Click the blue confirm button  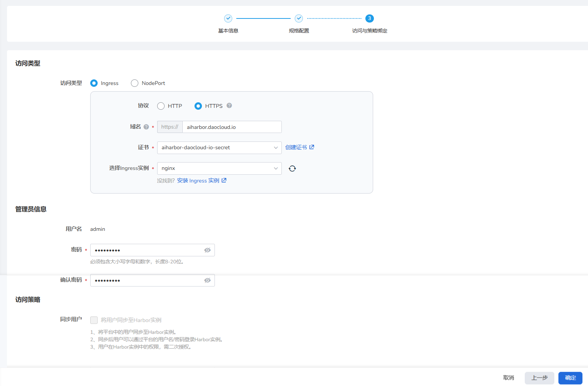click(570, 378)
